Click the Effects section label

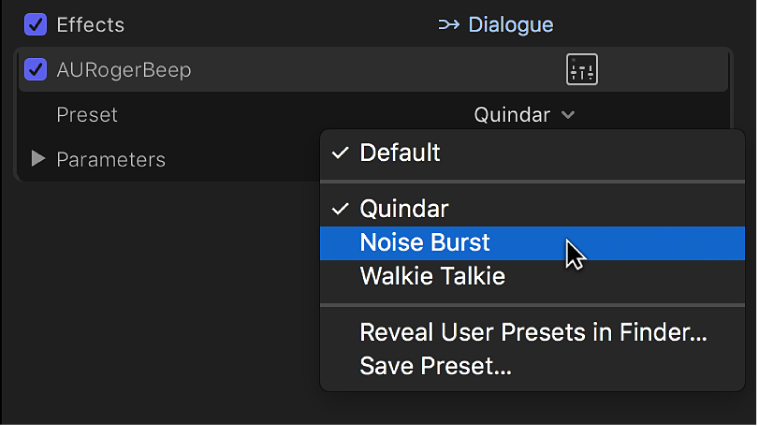coord(91,24)
